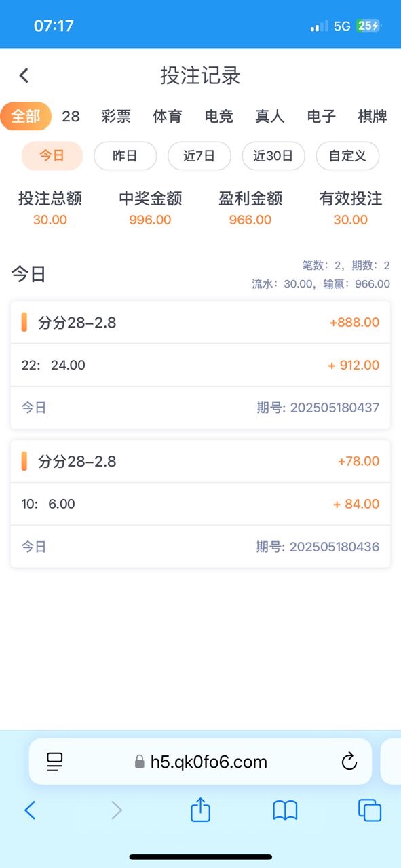Tap the h5.qk0fo6.com address bar
The height and width of the screenshot is (868, 401).
[x=200, y=762]
